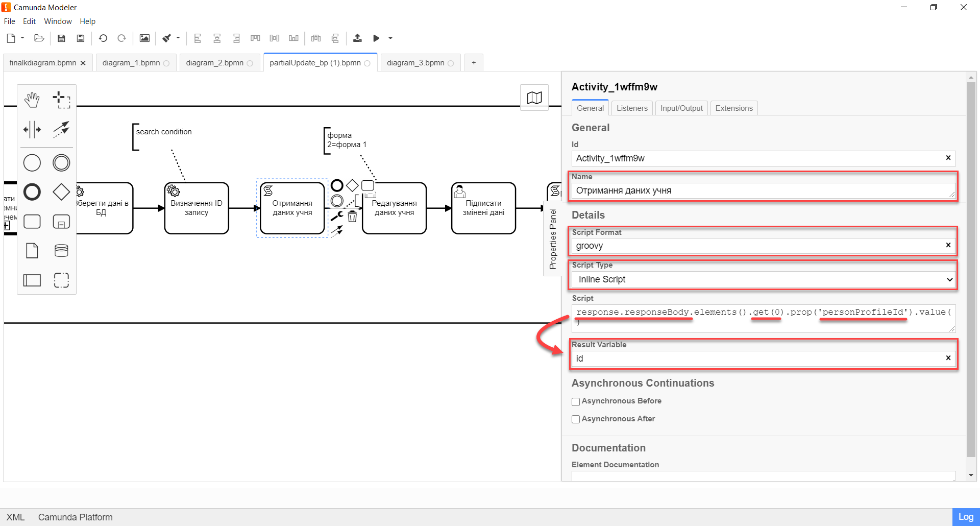Activate the global connect tool

(61, 129)
